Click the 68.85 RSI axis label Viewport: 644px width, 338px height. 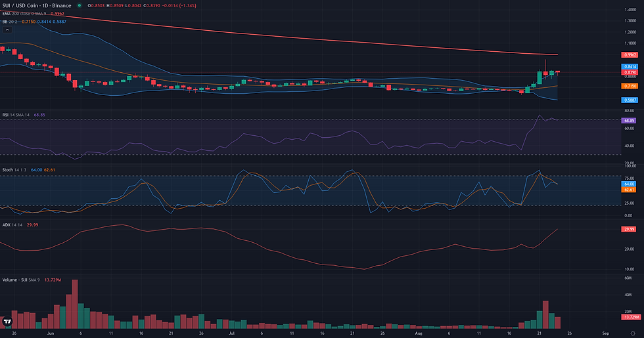pyautogui.click(x=629, y=121)
